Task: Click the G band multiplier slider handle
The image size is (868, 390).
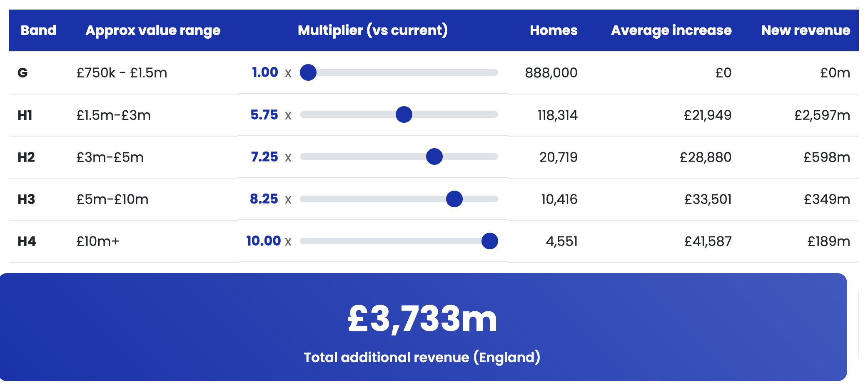Action: tap(308, 72)
